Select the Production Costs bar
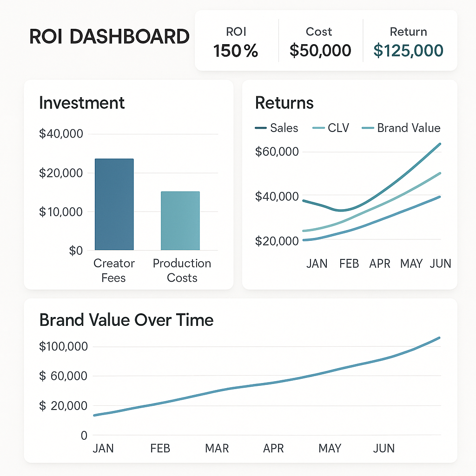The width and height of the screenshot is (476, 476). 180,221
